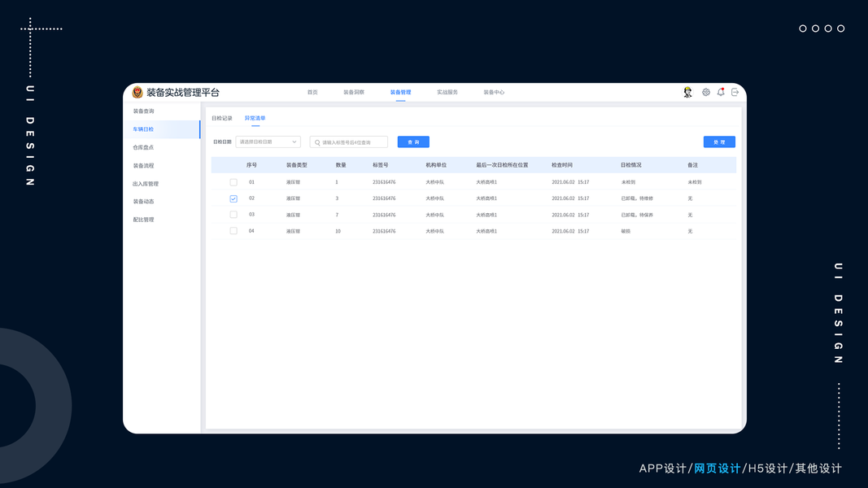The height and width of the screenshot is (488, 868).
Task: Click the 日检情况 column header
Action: pos(631,165)
